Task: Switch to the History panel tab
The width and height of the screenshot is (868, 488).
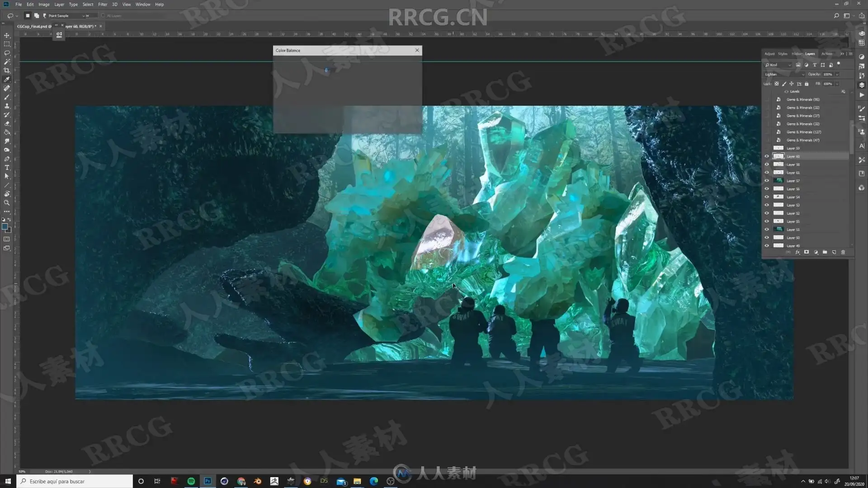Action: 797,54
